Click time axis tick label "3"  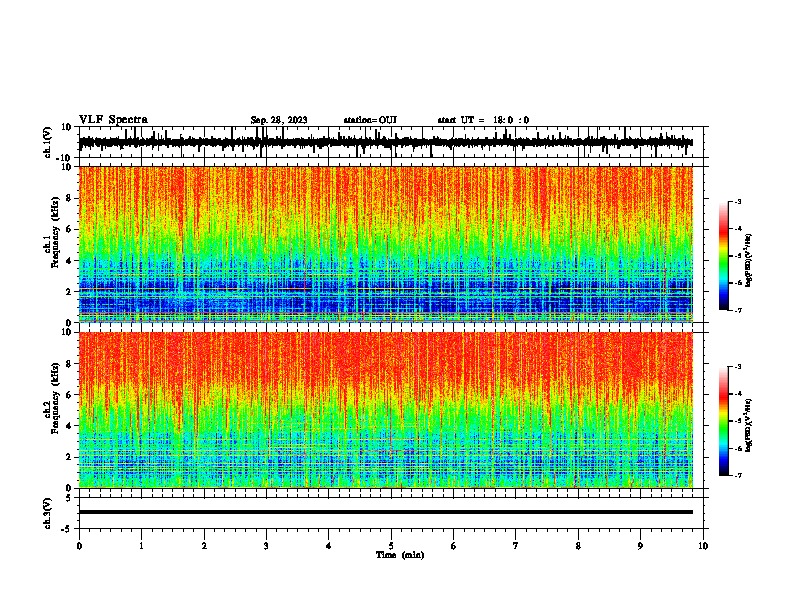pyautogui.click(x=266, y=546)
